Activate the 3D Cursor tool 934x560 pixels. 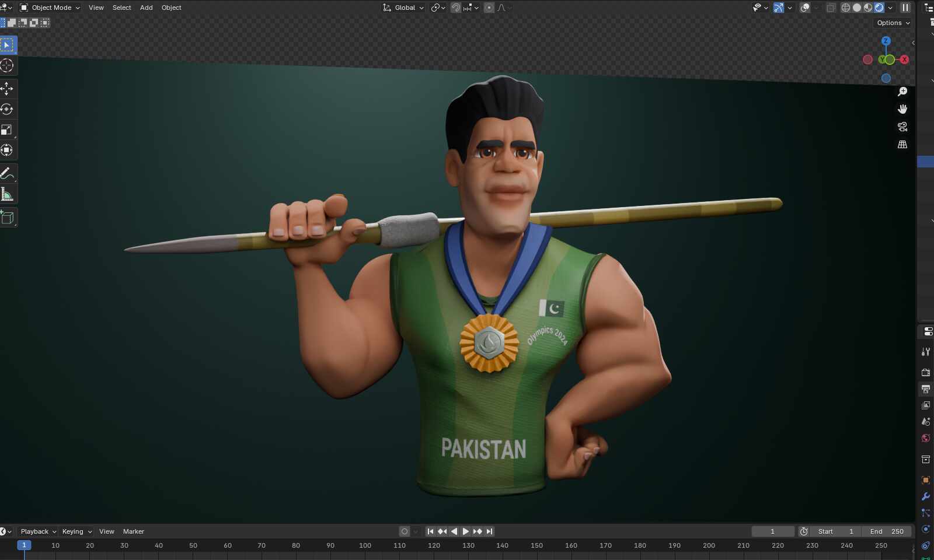click(7, 65)
